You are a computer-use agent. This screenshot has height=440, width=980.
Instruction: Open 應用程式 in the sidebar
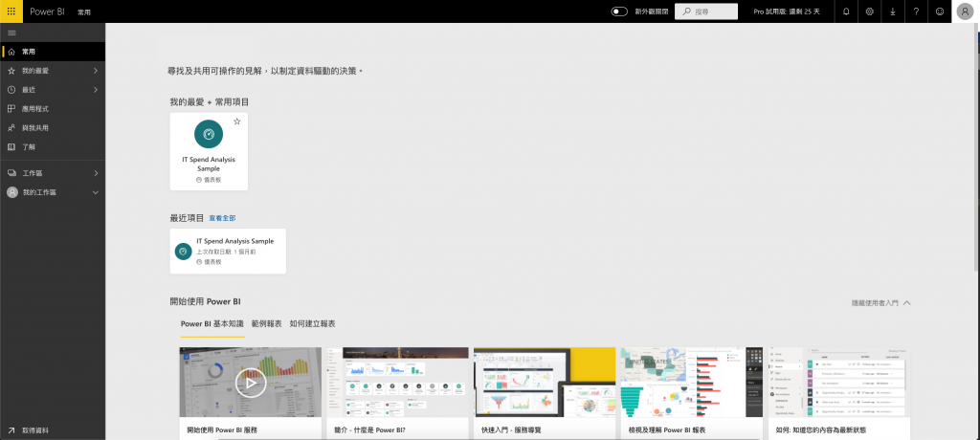coord(53,109)
